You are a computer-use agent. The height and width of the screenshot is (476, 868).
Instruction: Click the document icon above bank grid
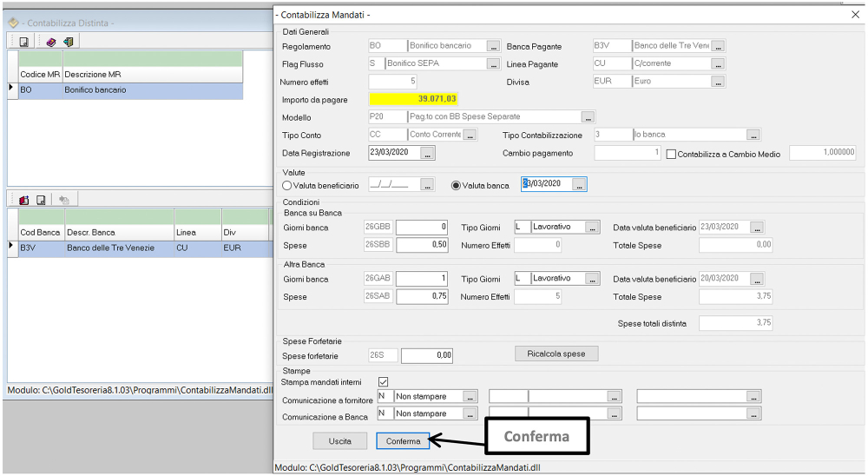(x=40, y=200)
